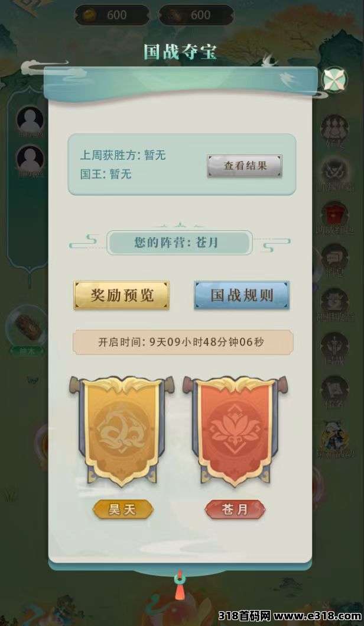Click the 苍月 faction label
The image size is (364, 626).
pos(235,509)
